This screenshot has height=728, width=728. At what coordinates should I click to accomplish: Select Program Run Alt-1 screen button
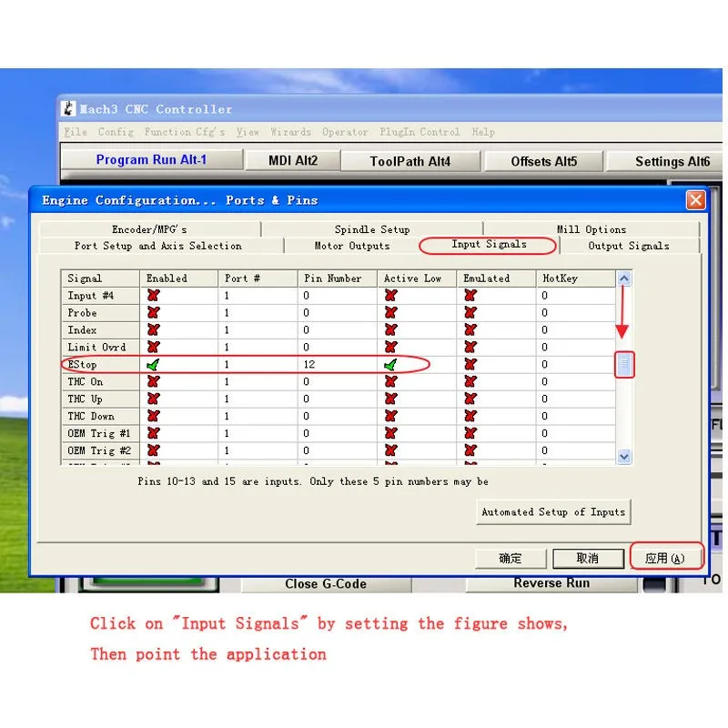point(151,160)
